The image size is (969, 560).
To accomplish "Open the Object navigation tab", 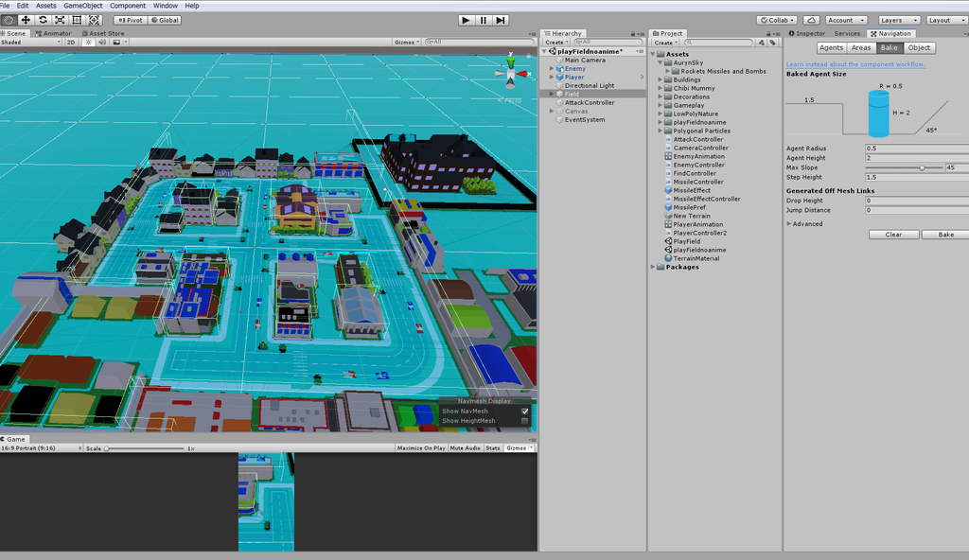I will point(919,47).
